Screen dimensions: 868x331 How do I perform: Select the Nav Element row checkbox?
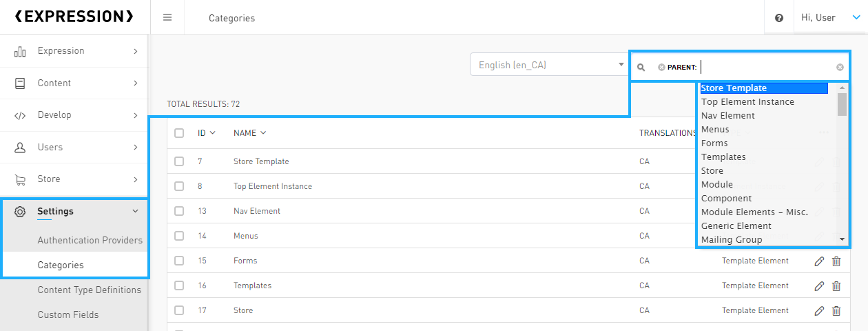click(179, 211)
